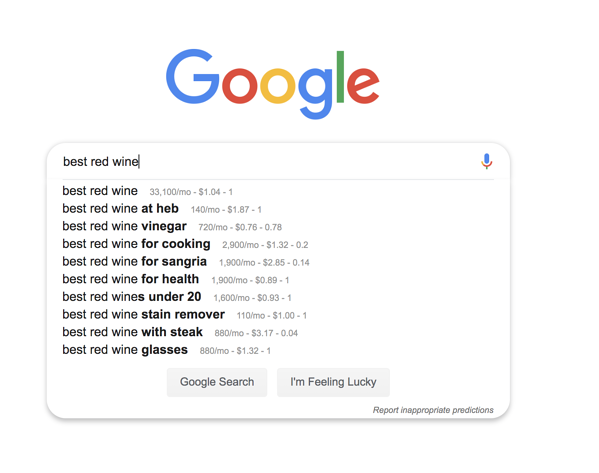This screenshot has height=473, width=599.
Task: Click the I'm Feeling Lucky button
Action: pos(333,382)
